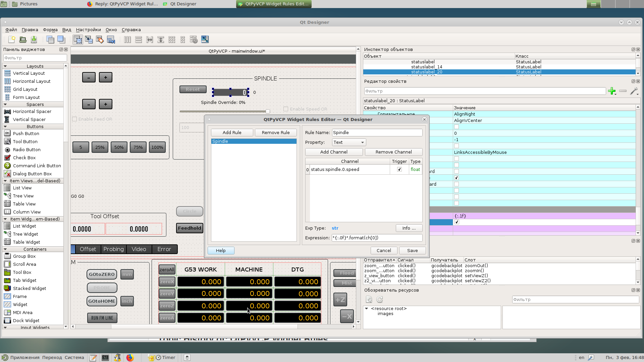Click the form's horizontal scrollbar

click(x=213, y=326)
